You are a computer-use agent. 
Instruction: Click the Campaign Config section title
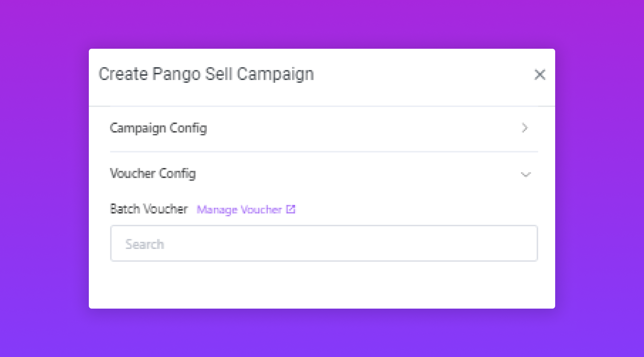158,128
